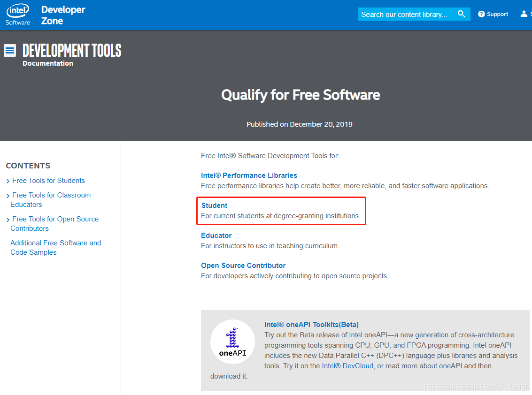This screenshot has height=395, width=532.
Task: Click the oneAPI logo image
Action: tap(232, 342)
